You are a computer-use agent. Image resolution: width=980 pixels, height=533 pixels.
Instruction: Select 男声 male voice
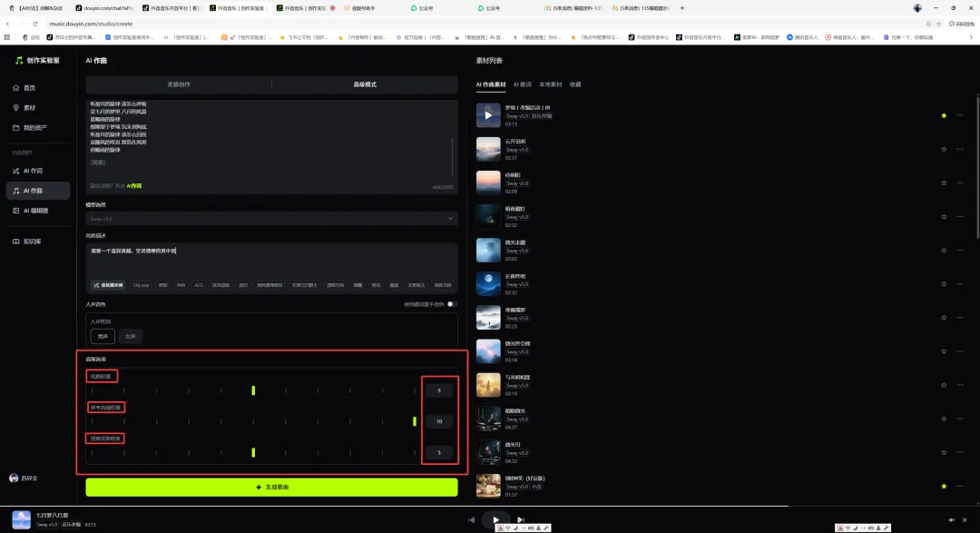tap(103, 337)
